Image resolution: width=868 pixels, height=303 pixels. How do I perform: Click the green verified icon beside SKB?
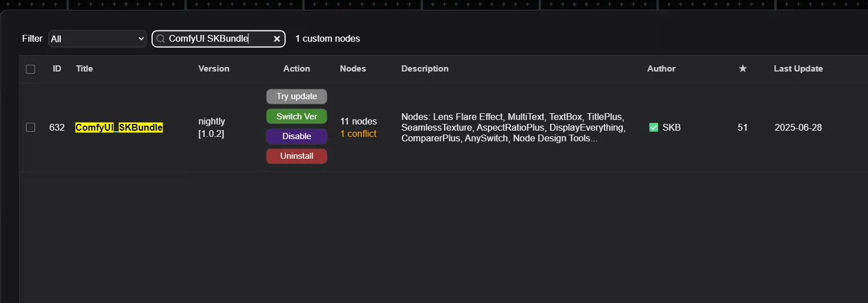tap(654, 127)
